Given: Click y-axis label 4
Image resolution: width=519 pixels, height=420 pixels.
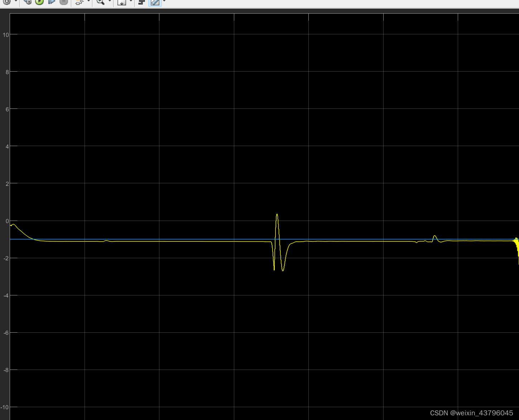Looking at the screenshot, I should (x=7, y=146).
